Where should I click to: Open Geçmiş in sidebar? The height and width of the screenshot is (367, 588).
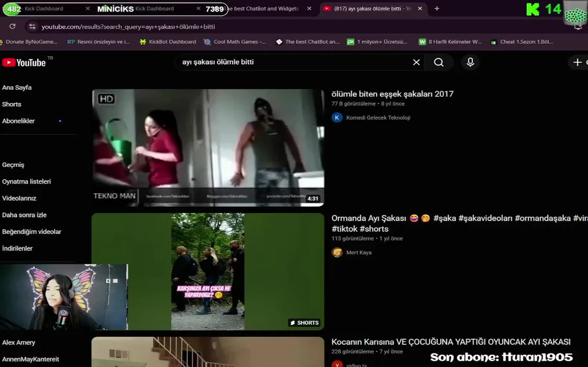tap(13, 165)
